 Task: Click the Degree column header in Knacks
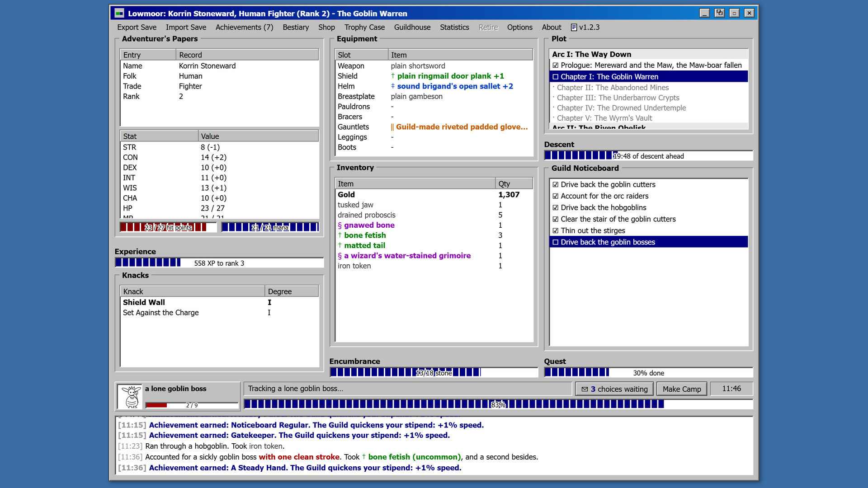click(x=292, y=292)
